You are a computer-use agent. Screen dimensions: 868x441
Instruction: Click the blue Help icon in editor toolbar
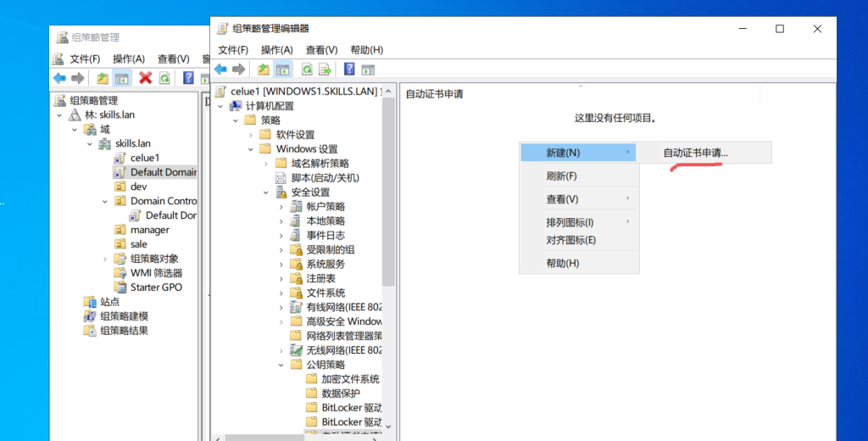tap(349, 70)
